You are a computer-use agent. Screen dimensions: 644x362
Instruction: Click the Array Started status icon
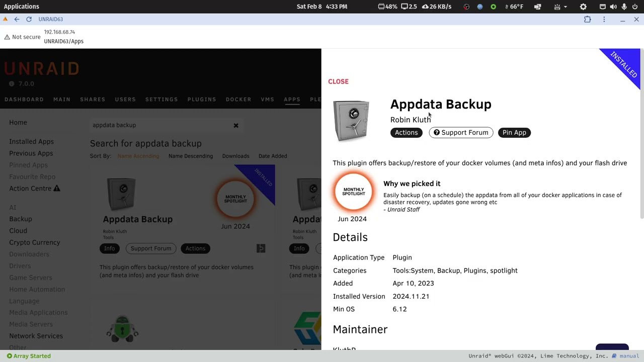[x=9, y=356]
